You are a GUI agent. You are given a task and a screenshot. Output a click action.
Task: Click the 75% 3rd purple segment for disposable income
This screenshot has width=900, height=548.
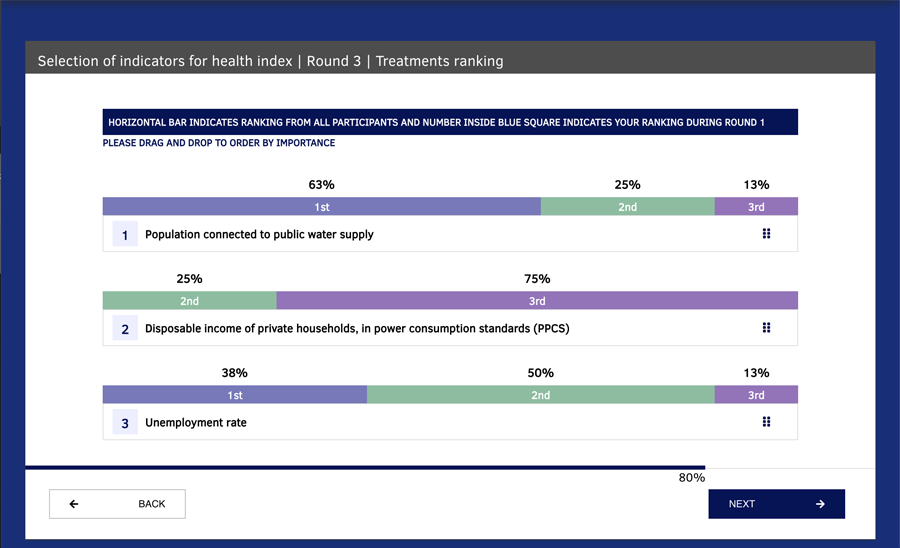point(537,301)
